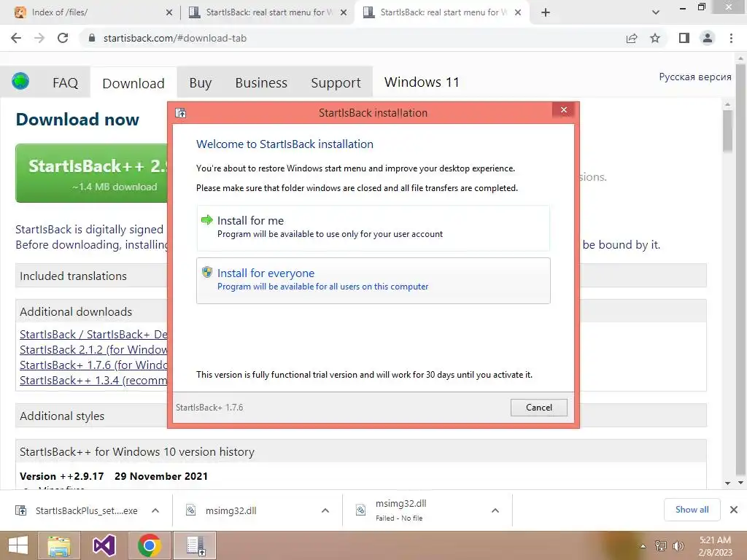747x560 pixels.
Task: Expand the Additional downloads section
Action: [91, 311]
